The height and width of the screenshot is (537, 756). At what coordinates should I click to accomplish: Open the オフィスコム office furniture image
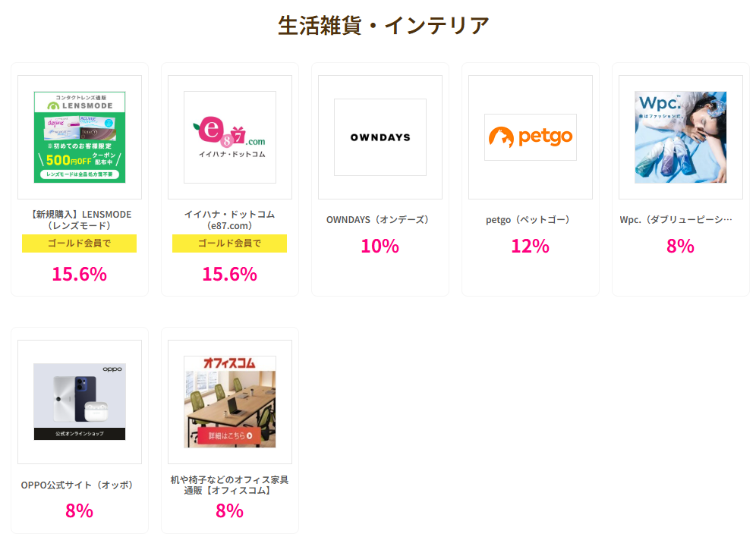point(230,401)
